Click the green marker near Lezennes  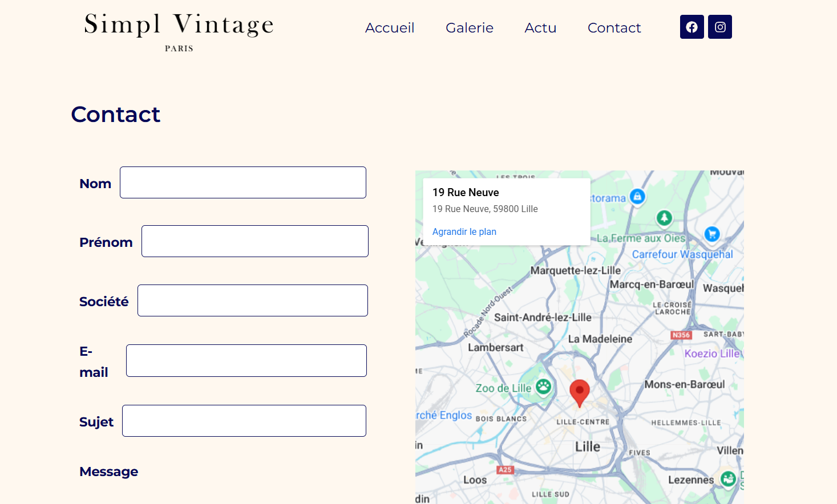[727, 478]
